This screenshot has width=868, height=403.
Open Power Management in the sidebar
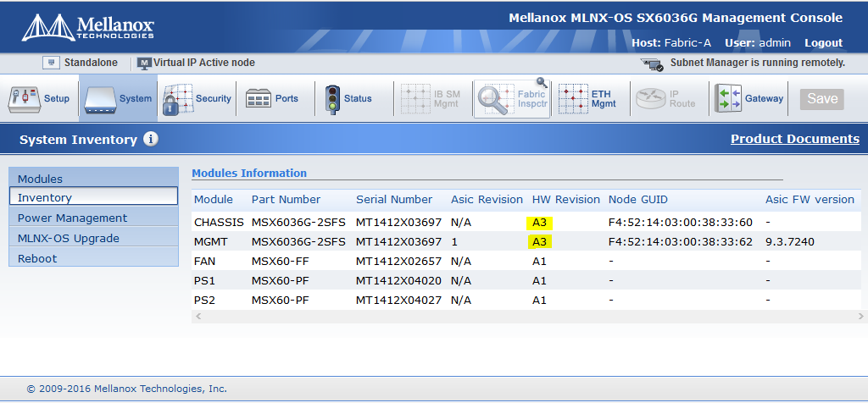[x=93, y=218]
